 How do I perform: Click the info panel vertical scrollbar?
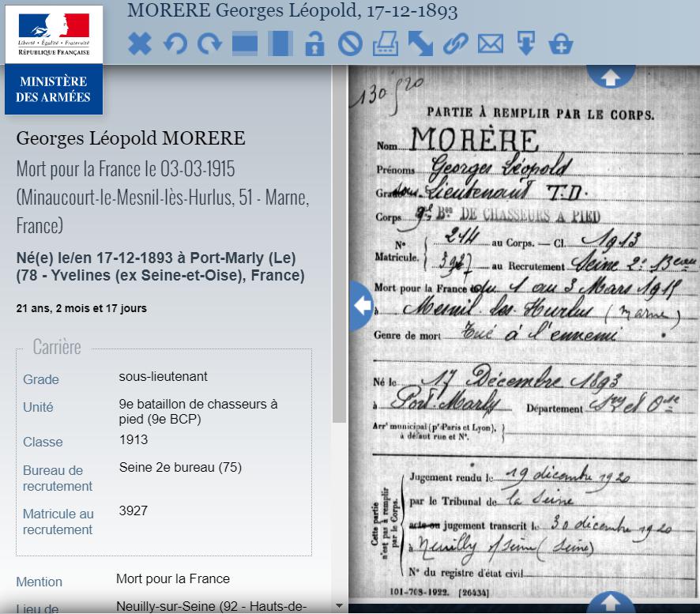pyautogui.click(x=339, y=243)
